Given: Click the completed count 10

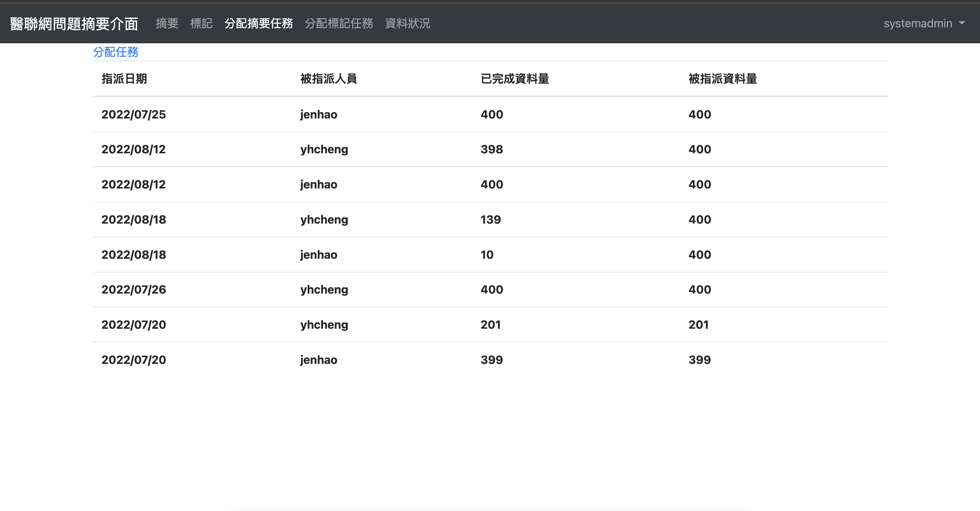Looking at the screenshot, I should [x=487, y=255].
